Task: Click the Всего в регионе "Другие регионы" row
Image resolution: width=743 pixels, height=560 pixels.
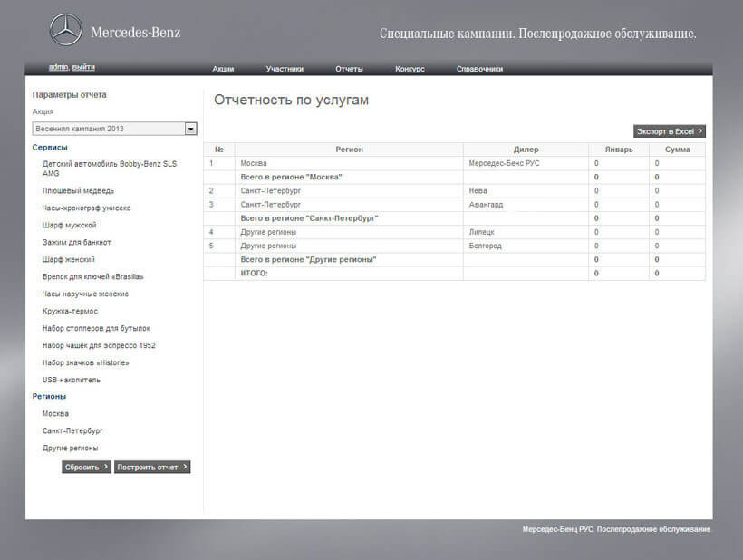Action: [455, 259]
